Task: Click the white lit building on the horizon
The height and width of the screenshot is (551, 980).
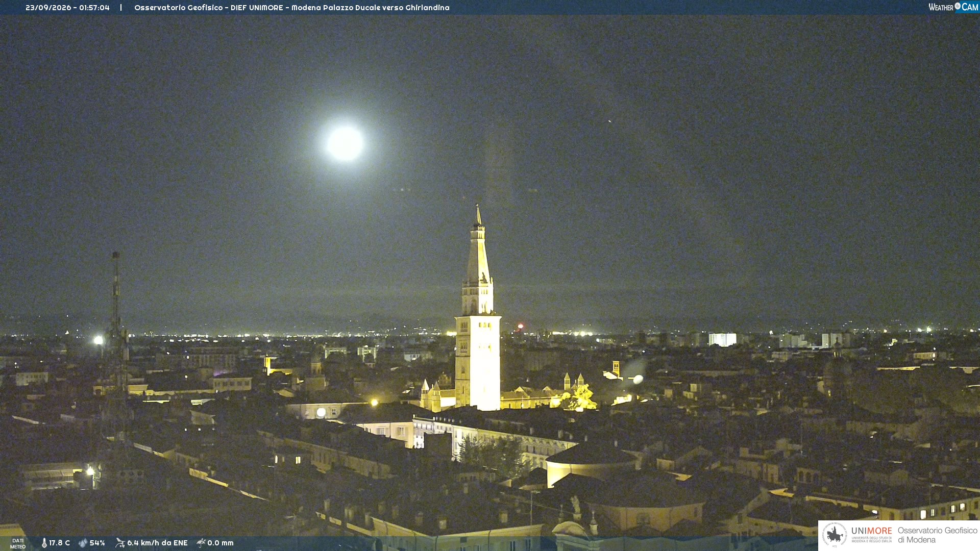Action: click(722, 339)
